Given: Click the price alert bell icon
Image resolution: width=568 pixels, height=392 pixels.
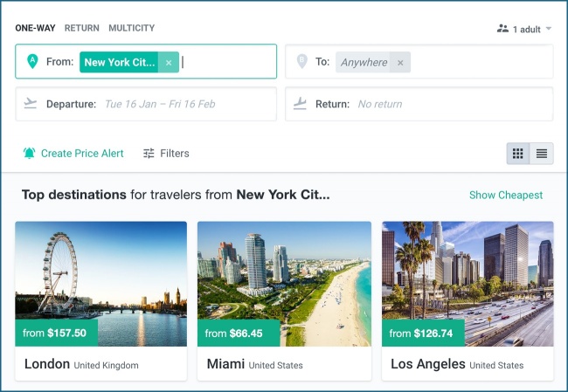Looking at the screenshot, I should [x=30, y=153].
